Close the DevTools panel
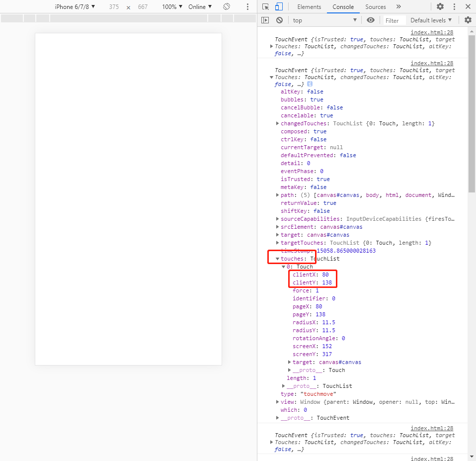The image size is (476, 461). 468,6
